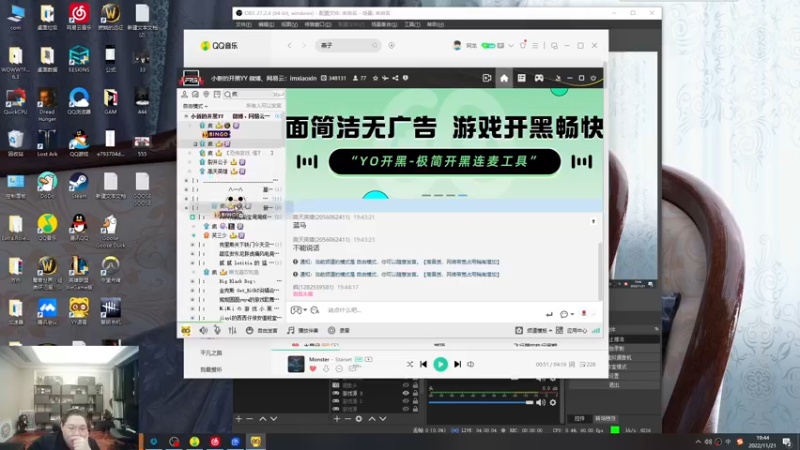800x450 pixels.
Task: Skip to previous track in QQ Music
Action: (x=423, y=364)
